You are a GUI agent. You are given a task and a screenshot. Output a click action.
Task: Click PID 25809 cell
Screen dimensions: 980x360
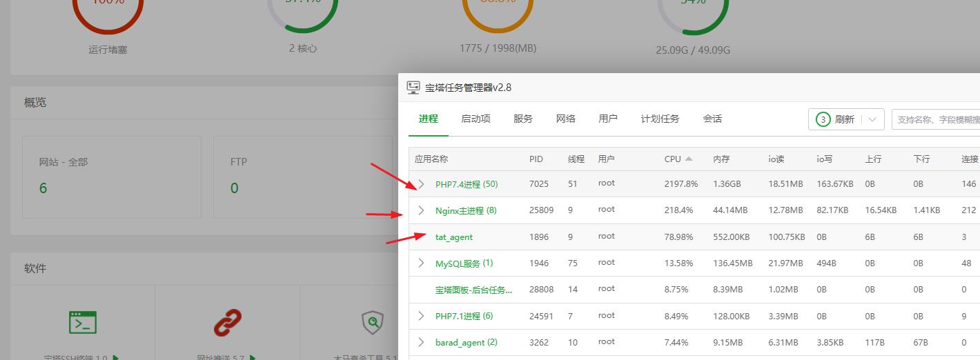(541, 210)
